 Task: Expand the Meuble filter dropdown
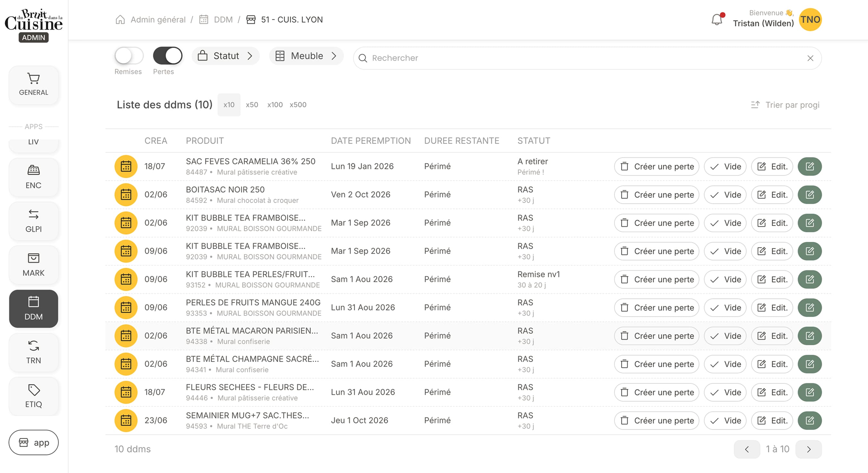point(306,56)
